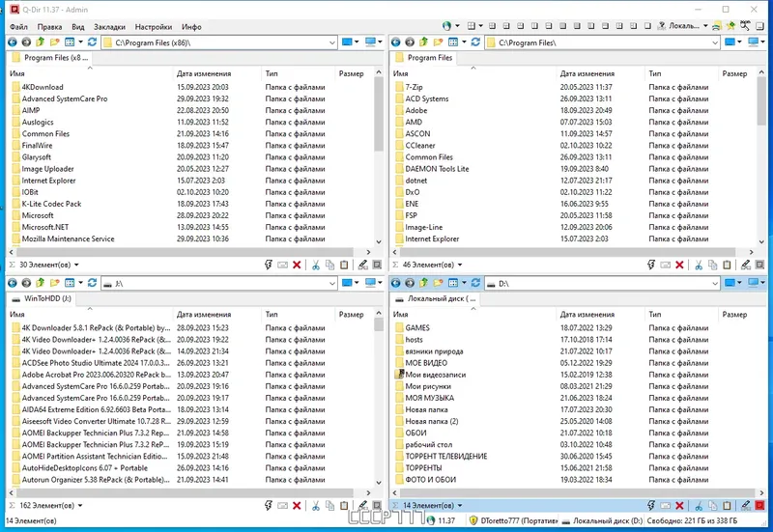This screenshot has width=773, height=532.
Task: Refresh the D:\ pane
Action: tap(475, 283)
